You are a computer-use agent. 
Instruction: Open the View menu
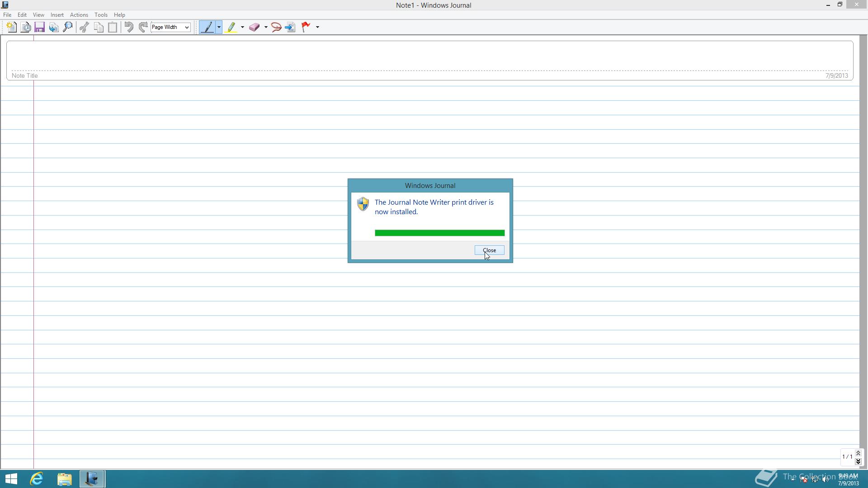pos(38,15)
